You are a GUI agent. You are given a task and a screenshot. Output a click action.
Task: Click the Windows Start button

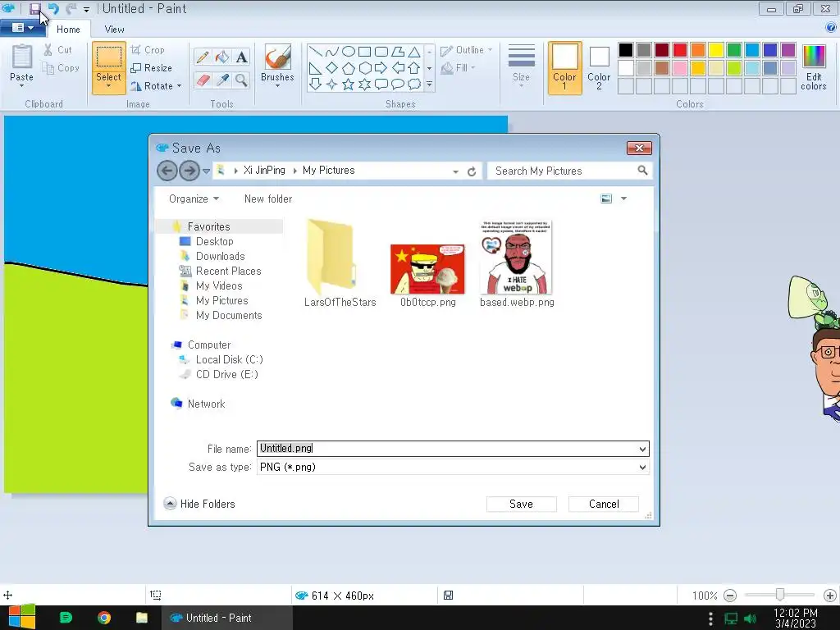[x=21, y=617]
